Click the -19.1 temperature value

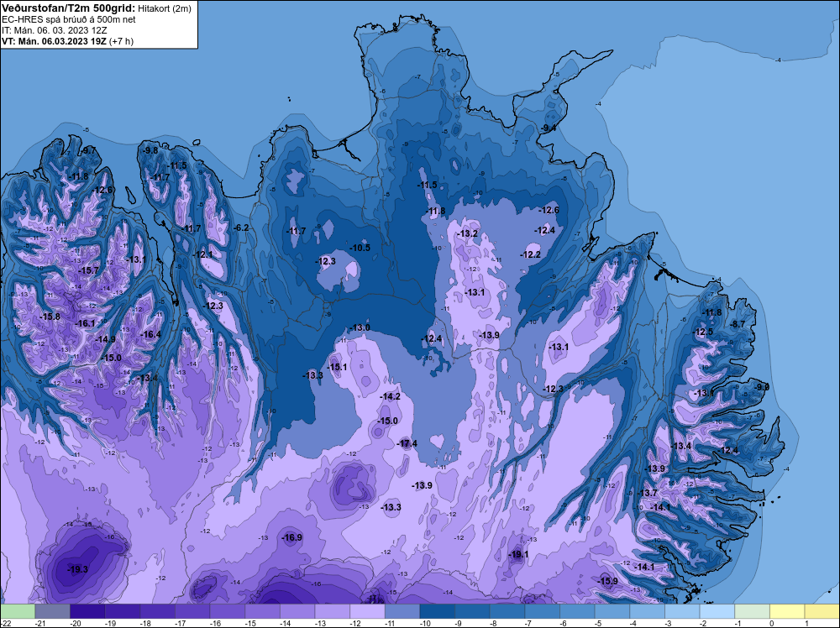point(518,554)
